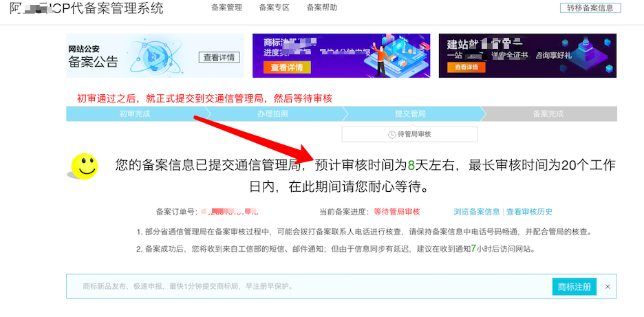Open the 备案管理 menu
Viewport: 644px width, 317px height.
pos(227,8)
